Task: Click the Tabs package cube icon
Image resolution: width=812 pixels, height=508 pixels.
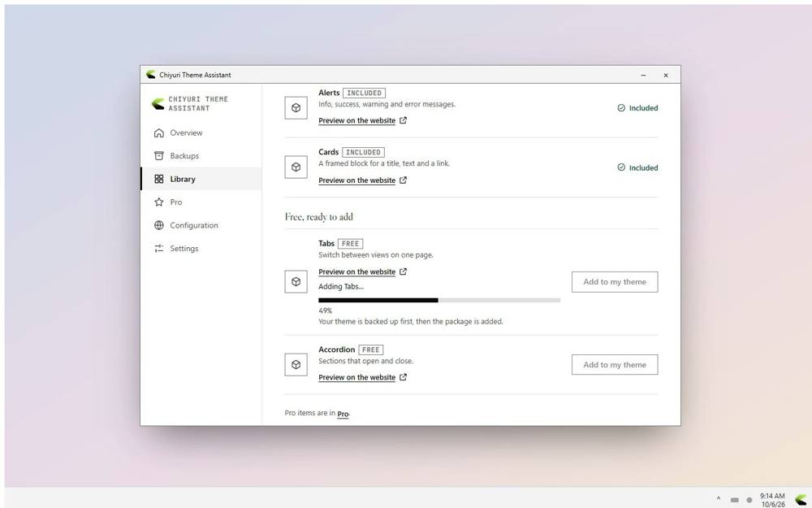Action: [296, 281]
